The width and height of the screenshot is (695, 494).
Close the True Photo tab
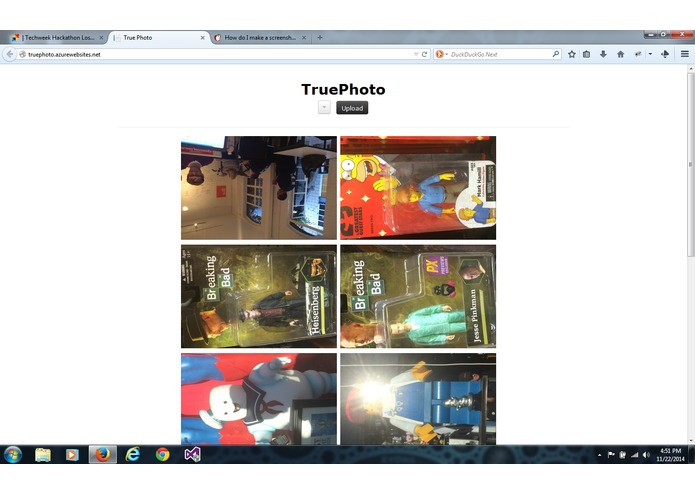click(x=202, y=38)
